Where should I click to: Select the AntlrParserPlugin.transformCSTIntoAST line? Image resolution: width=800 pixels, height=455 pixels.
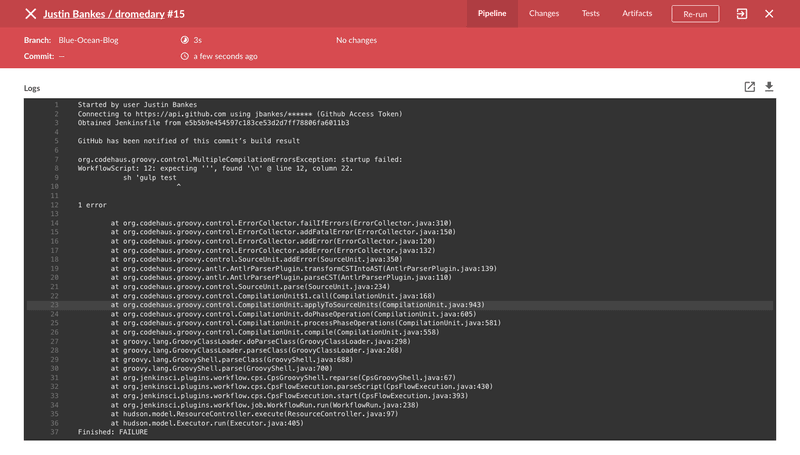pyautogui.click(x=304, y=268)
